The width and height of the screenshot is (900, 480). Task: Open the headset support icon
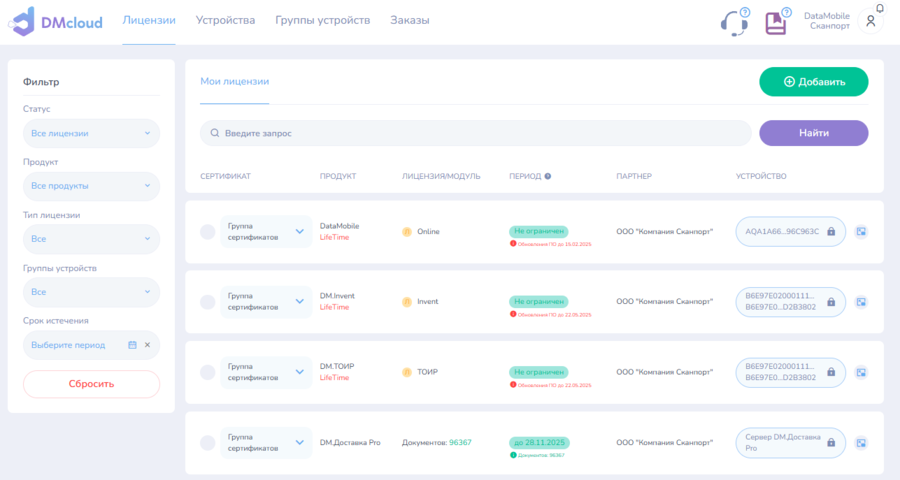[734, 24]
